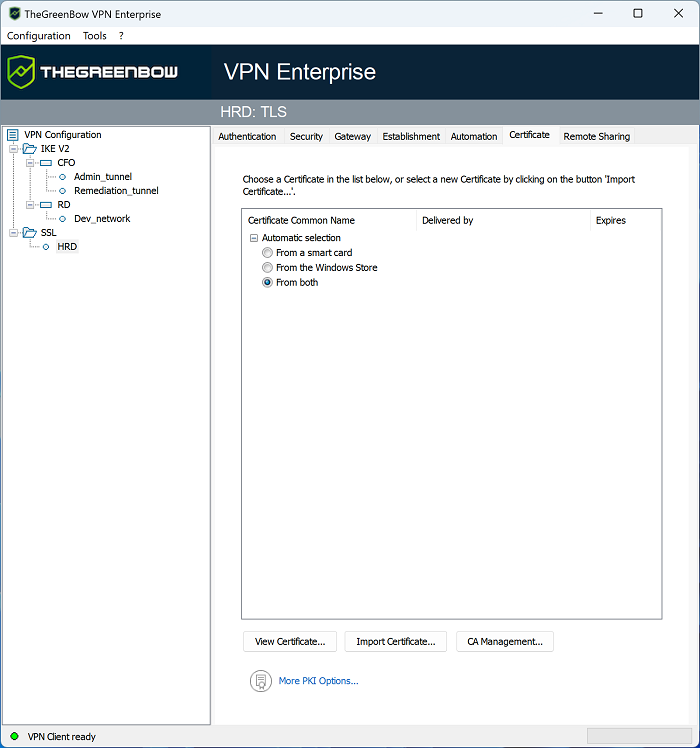This screenshot has width=700, height=748.
Task: Click the green VPN status indicator
Action: 14,736
